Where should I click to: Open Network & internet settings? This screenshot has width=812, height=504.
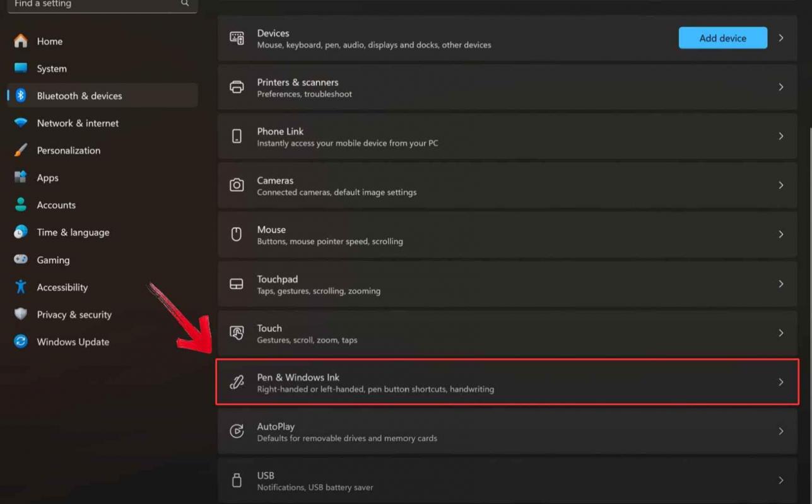[x=102, y=123]
